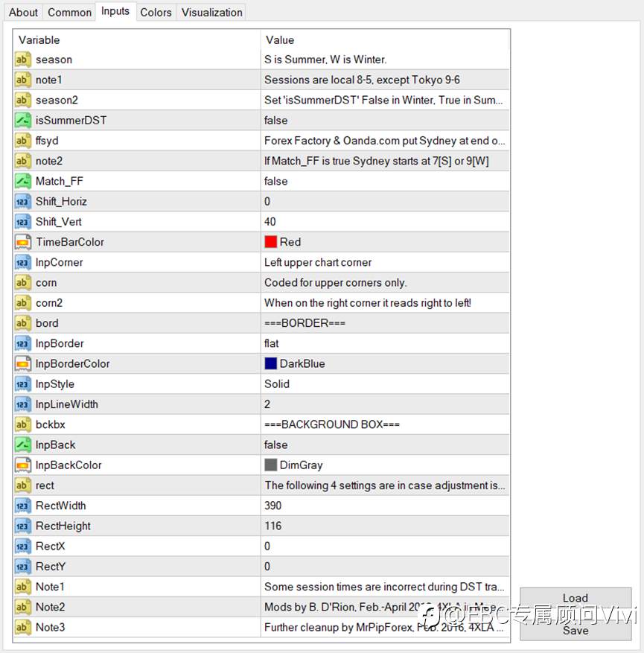Open the InpStyle Solid value dropdown

385,384
